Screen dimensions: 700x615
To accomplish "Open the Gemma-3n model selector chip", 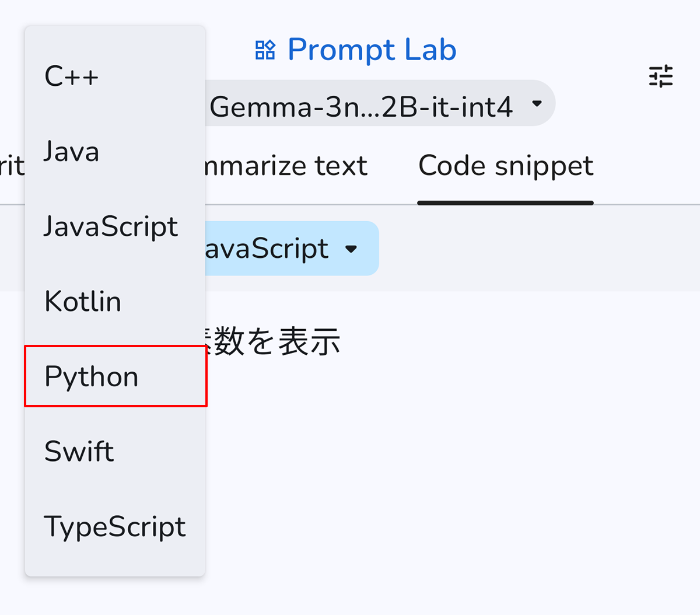I will pyautogui.click(x=362, y=106).
